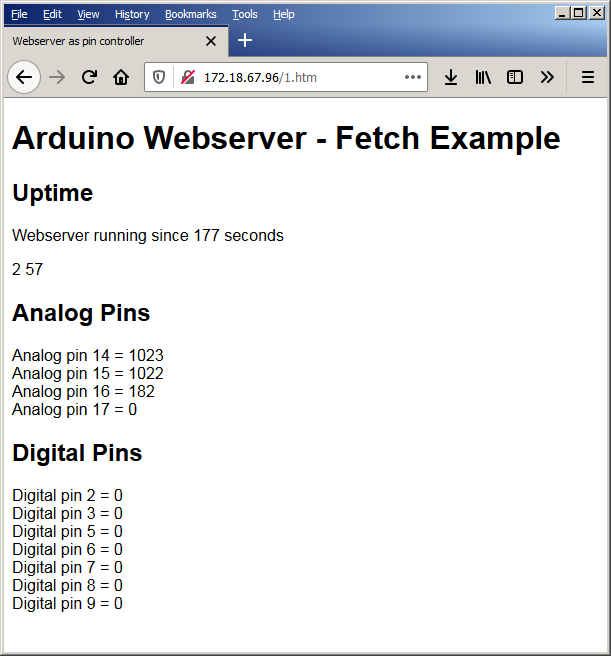Open the tracking protection shield icon
The height and width of the screenshot is (656, 611).
159,77
